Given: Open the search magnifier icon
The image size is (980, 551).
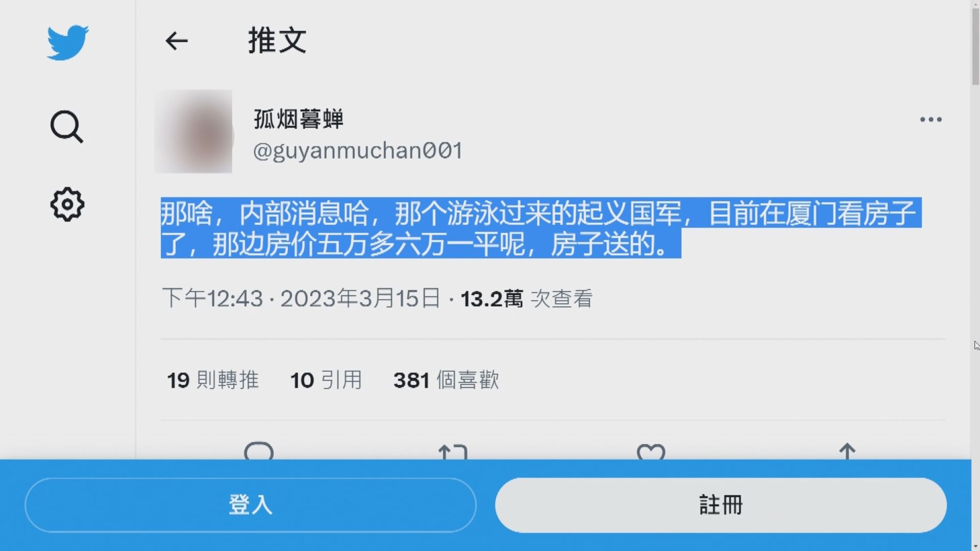Looking at the screenshot, I should pos(67,126).
